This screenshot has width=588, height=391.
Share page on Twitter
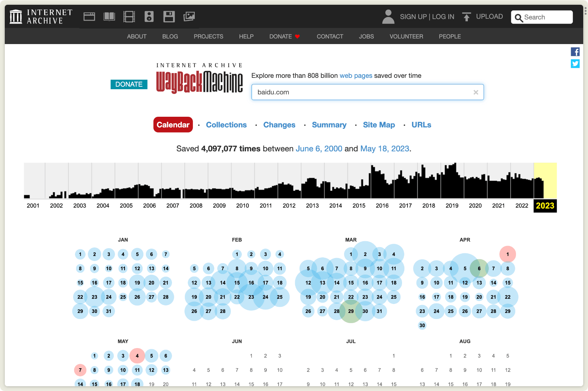tap(575, 64)
